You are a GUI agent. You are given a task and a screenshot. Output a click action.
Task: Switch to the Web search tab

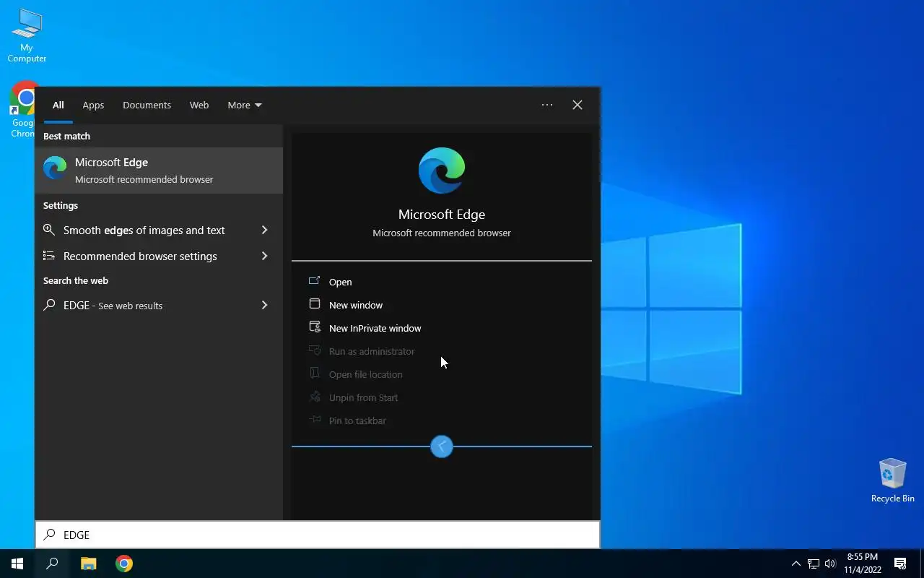tap(199, 105)
